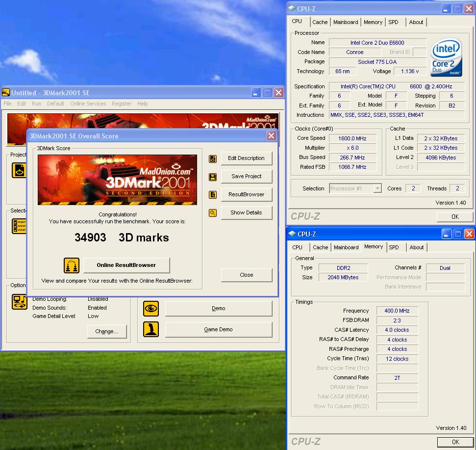The height and width of the screenshot is (450, 476).
Task: Click the CAS# Latency value 4.0 clocks
Action: tap(397, 330)
